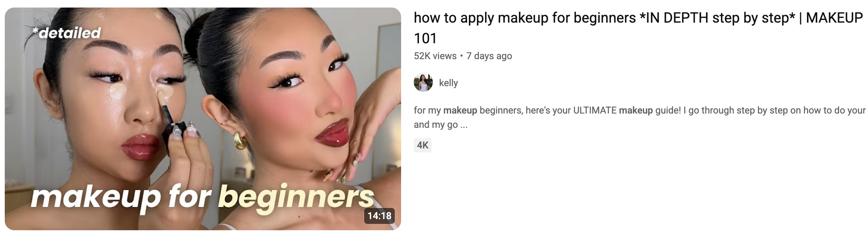
Task: Click the '52K views' count text
Action: tap(435, 56)
